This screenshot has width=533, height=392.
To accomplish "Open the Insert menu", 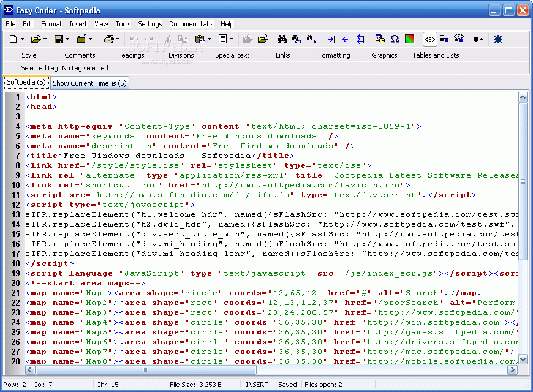I will click(78, 24).
